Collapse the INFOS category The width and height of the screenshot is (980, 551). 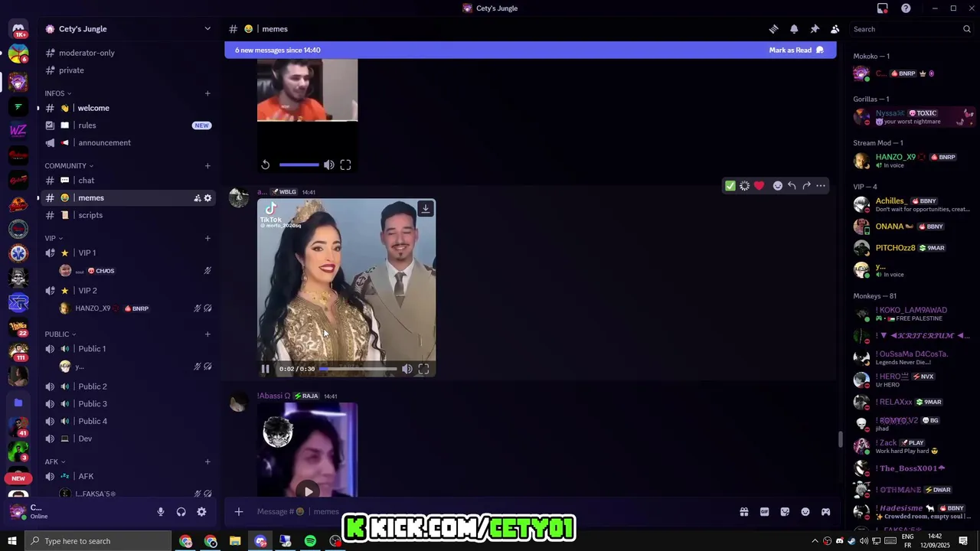click(x=58, y=93)
